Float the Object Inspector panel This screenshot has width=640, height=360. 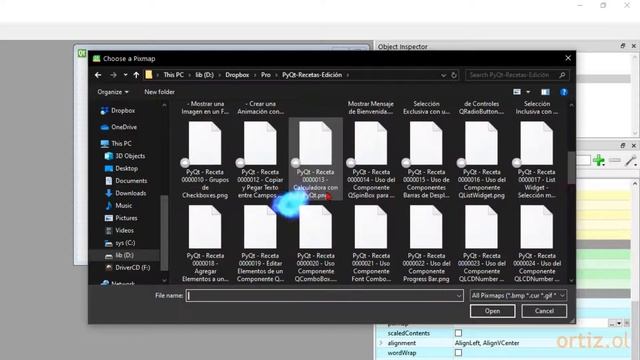[622, 46]
